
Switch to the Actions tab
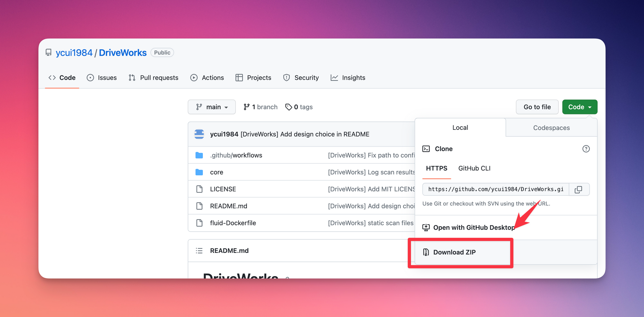click(x=207, y=78)
